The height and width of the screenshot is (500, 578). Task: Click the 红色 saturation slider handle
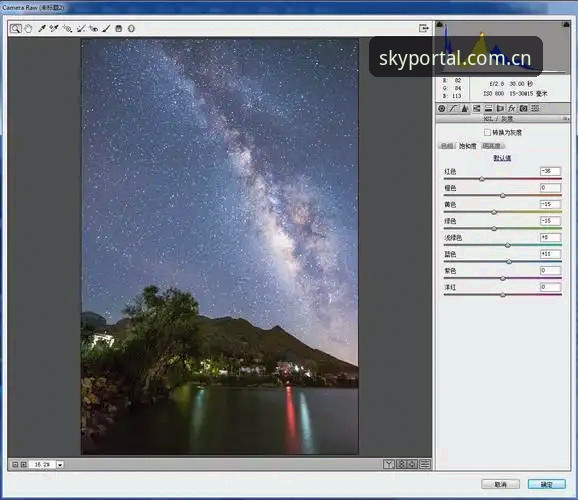point(482,179)
